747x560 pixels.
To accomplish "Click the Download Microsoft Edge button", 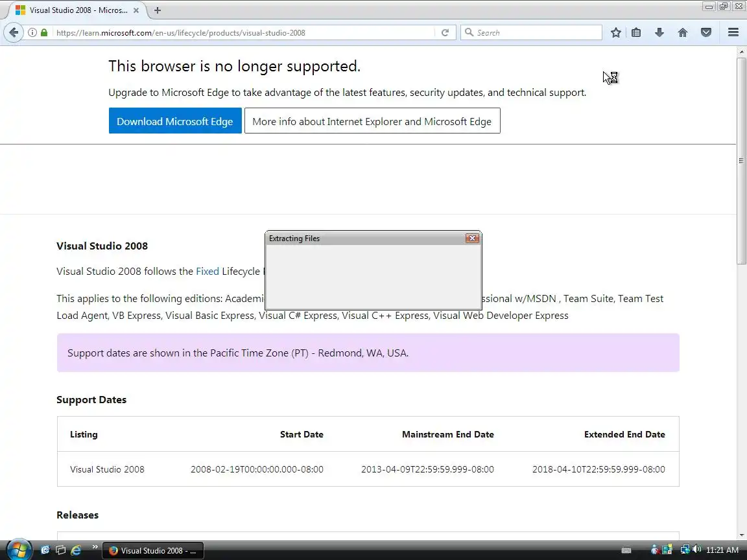I will click(x=175, y=121).
